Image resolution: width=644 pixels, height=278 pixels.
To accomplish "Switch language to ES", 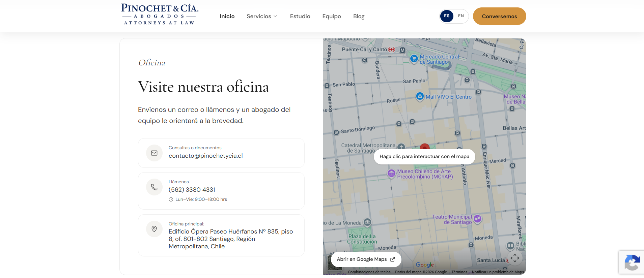I will 447,16.
